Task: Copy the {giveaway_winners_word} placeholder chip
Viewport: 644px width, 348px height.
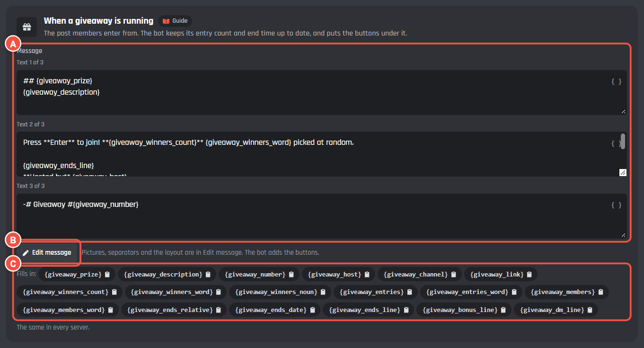Action: [176, 292]
